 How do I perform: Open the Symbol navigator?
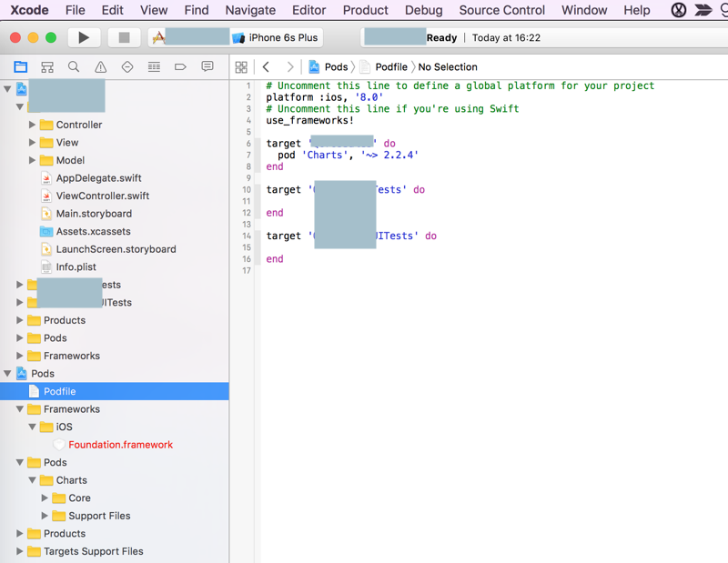click(47, 67)
